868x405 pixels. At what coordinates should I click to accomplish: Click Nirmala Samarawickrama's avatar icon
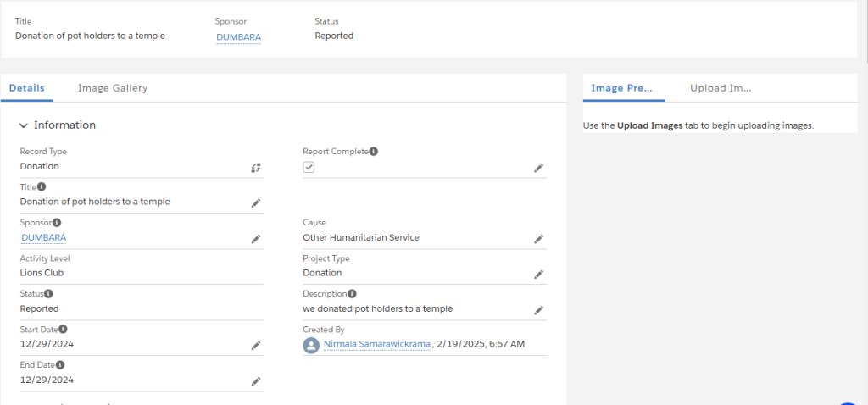point(311,345)
